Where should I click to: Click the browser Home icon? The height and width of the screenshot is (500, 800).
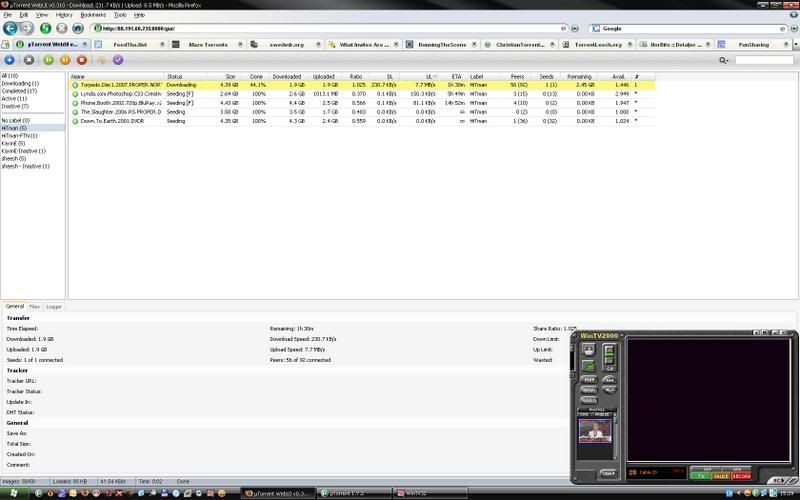[x=78, y=29]
